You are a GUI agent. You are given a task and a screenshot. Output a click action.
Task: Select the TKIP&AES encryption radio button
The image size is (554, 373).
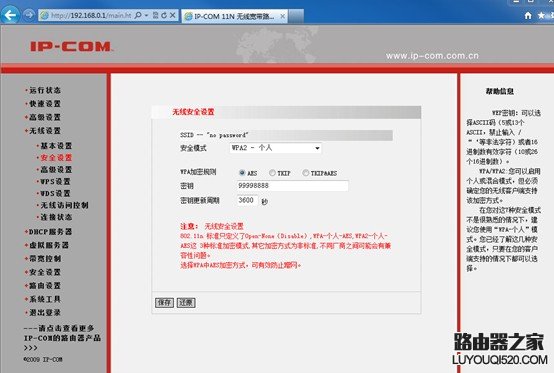(x=306, y=173)
